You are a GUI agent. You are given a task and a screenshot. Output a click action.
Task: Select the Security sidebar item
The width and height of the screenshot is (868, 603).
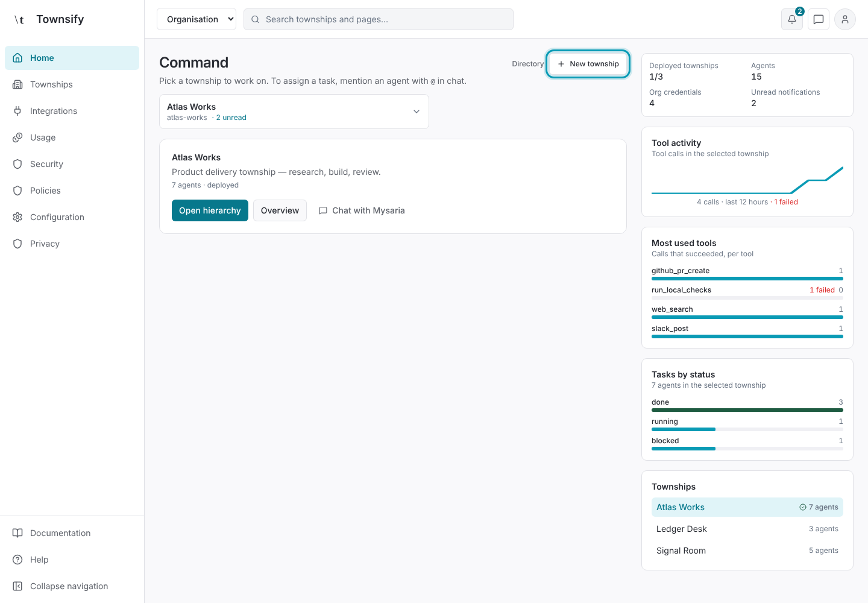click(x=72, y=164)
